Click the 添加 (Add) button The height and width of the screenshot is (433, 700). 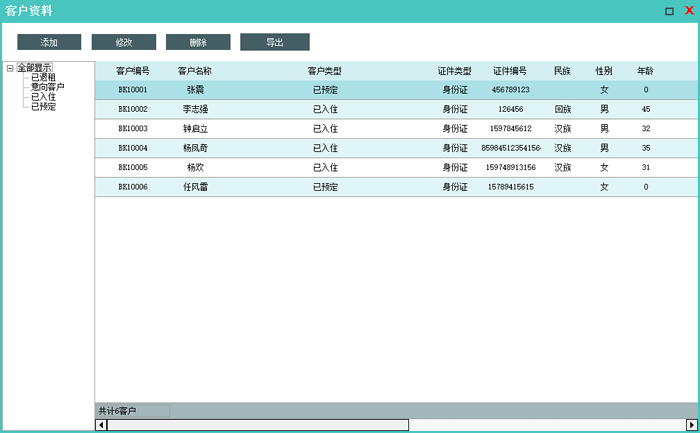click(x=49, y=42)
